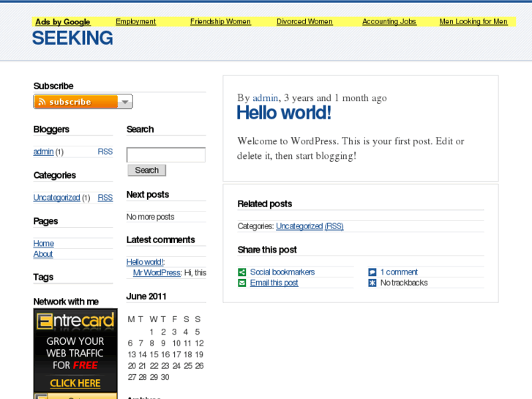Image resolution: width=532 pixels, height=399 pixels.
Task: Click the Search button
Action: 147,170
